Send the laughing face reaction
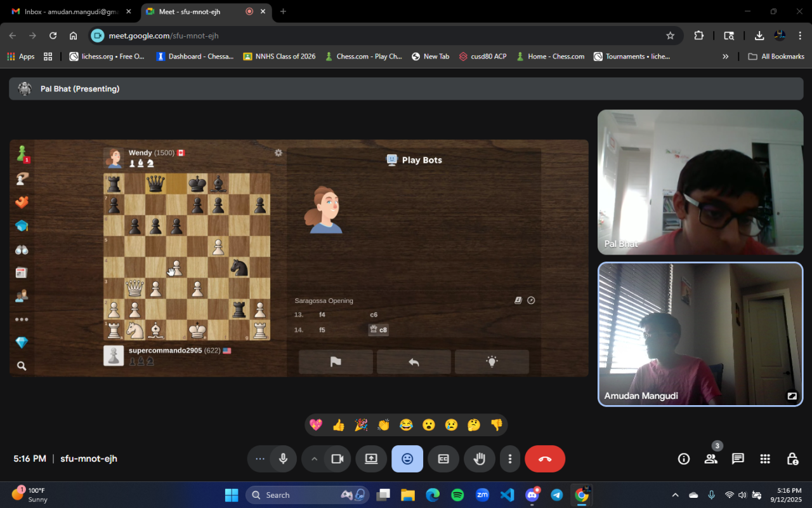The width and height of the screenshot is (812, 508). pos(406,425)
